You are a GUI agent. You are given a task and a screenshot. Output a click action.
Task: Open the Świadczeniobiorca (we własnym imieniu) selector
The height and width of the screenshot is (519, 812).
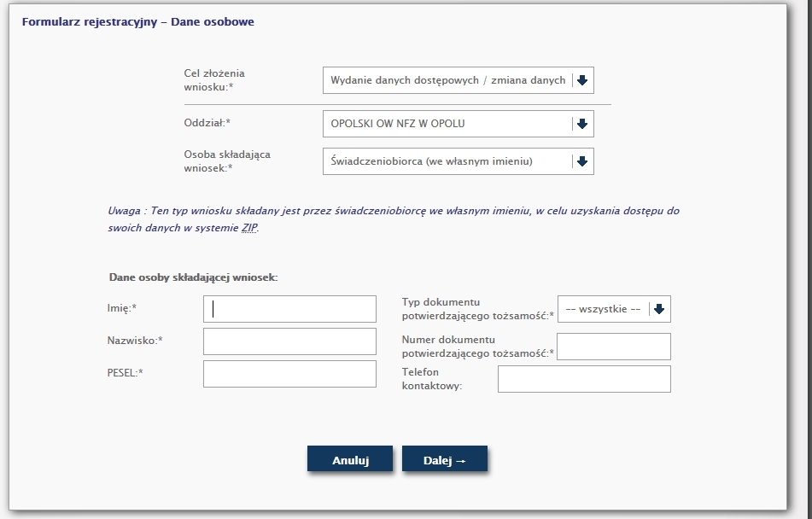pyautogui.click(x=447, y=161)
